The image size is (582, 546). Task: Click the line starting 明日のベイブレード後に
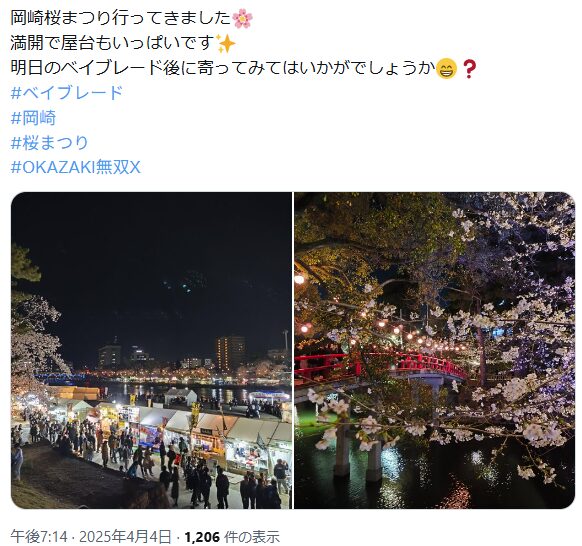pyautogui.click(x=223, y=68)
